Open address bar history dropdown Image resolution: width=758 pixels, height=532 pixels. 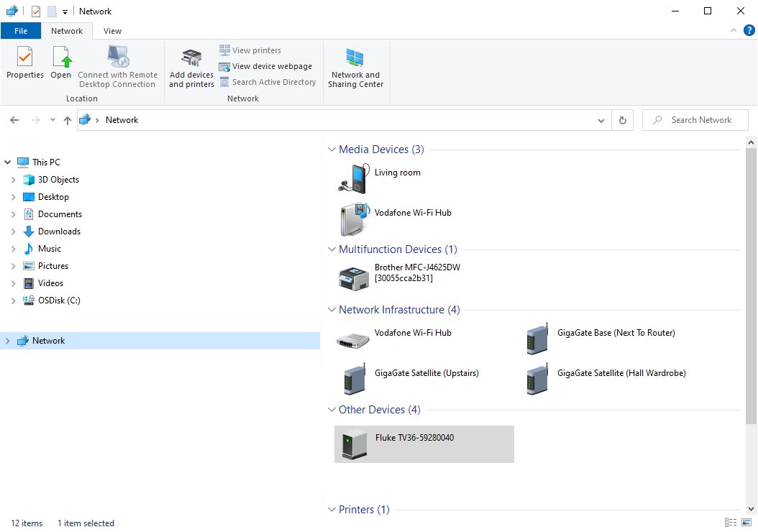pos(601,120)
